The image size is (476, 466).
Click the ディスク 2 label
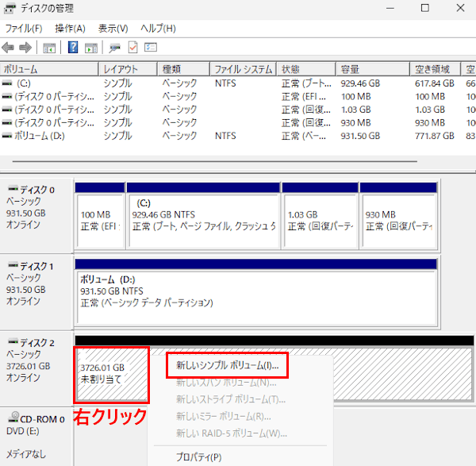pyautogui.click(x=37, y=343)
